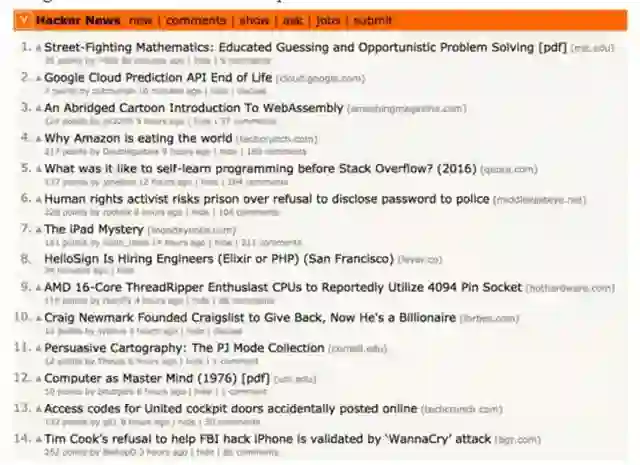Click the mondaynote.com domain link
The image size is (640, 465).
(x=192, y=231)
